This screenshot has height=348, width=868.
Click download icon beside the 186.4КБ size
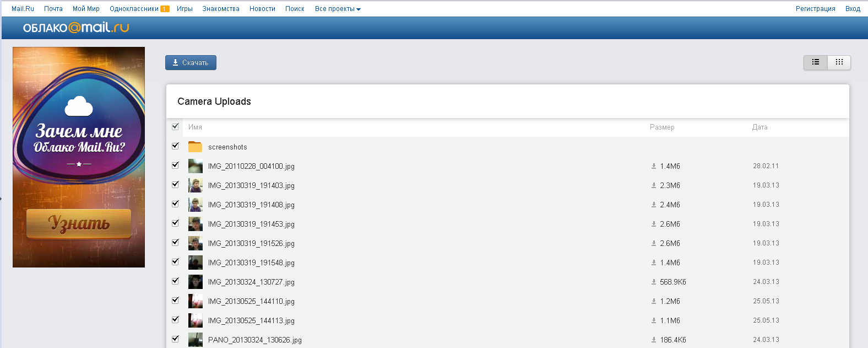pyautogui.click(x=654, y=340)
